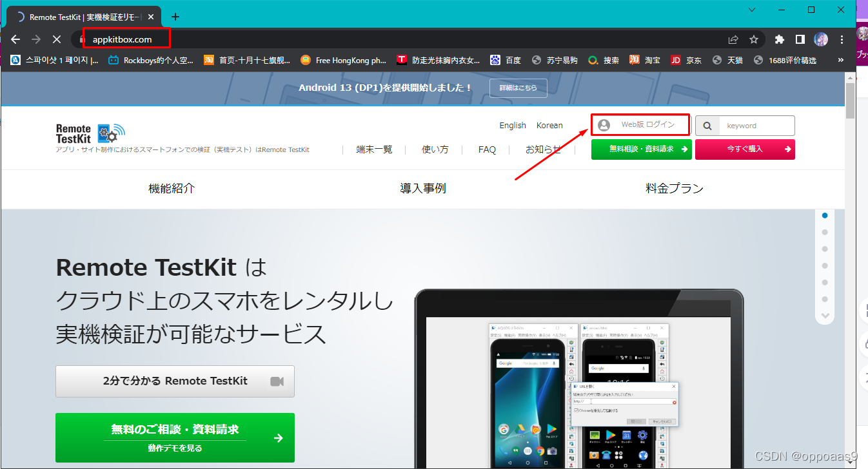Click the 今すぐ購入 button

click(x=745, y=149)
